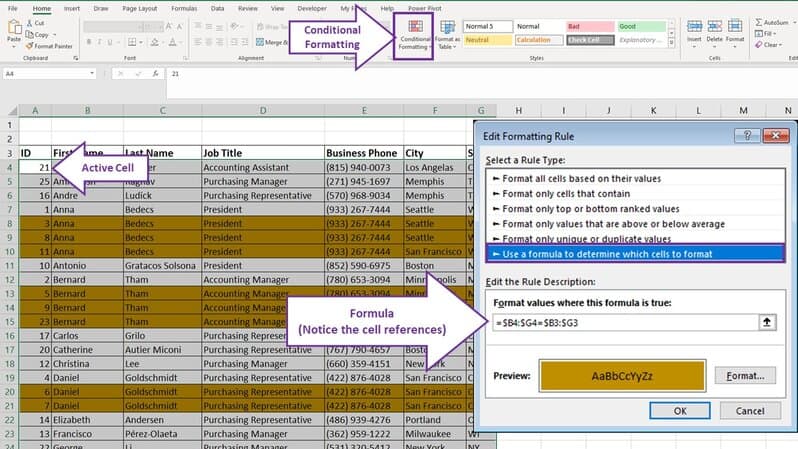The image size is (798, 449).
Task: Click the Borders icon
Action: 132,42
